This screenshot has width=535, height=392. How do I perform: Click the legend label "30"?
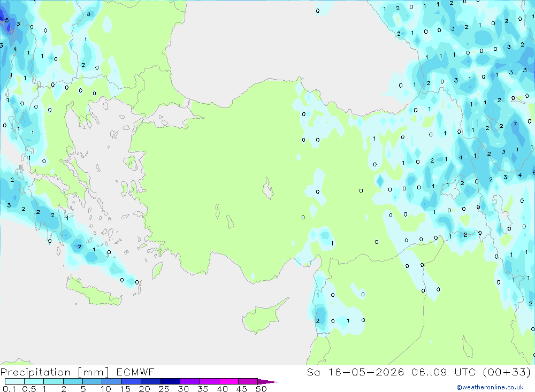[183, 389]
